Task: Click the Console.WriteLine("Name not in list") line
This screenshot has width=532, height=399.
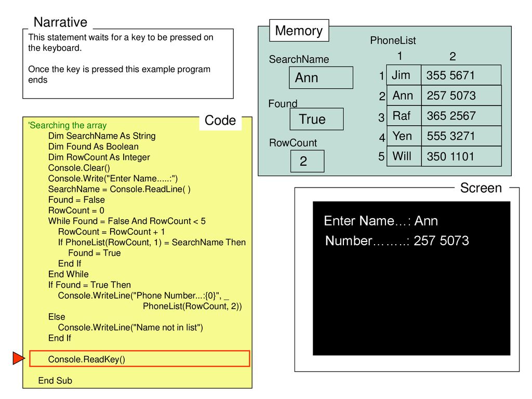Action: [x=130, y=327]
